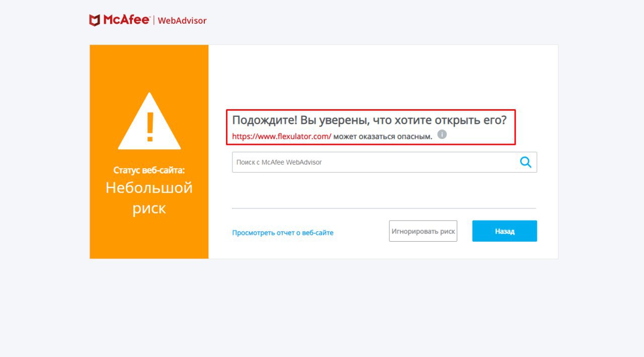Click the WebAdvisor label in header
Image resolution: width=644 pixels, height=357 pixels.
pyautogui.click(x=182, y=21)
